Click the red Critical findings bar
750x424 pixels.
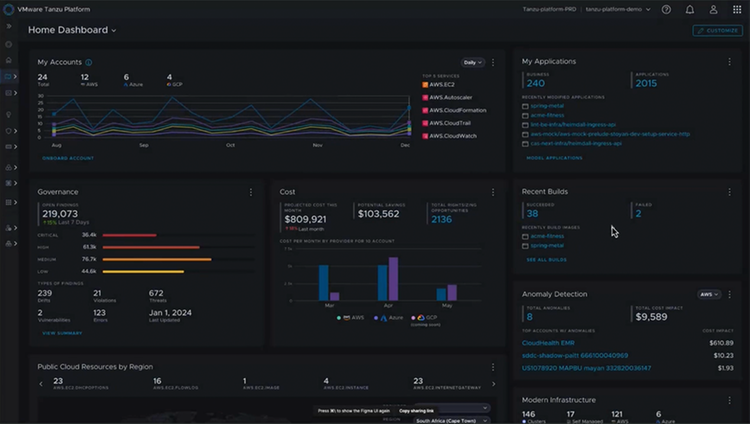pos(130,235)
